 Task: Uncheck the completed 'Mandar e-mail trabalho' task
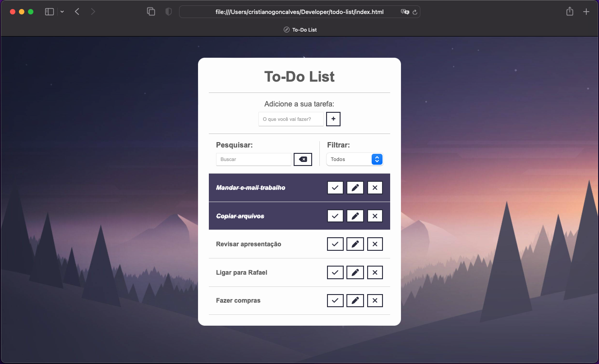coord(335,188)
